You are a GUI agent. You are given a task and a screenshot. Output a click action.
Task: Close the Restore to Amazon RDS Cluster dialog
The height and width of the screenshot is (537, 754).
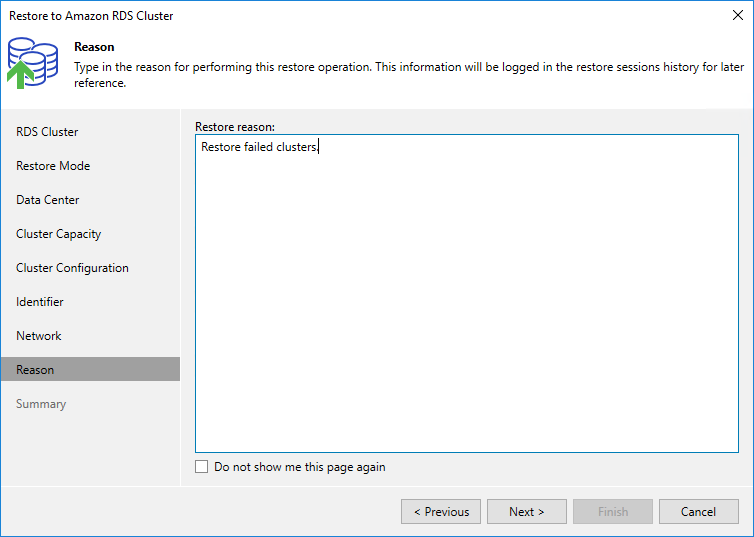[x=738, y=16]
